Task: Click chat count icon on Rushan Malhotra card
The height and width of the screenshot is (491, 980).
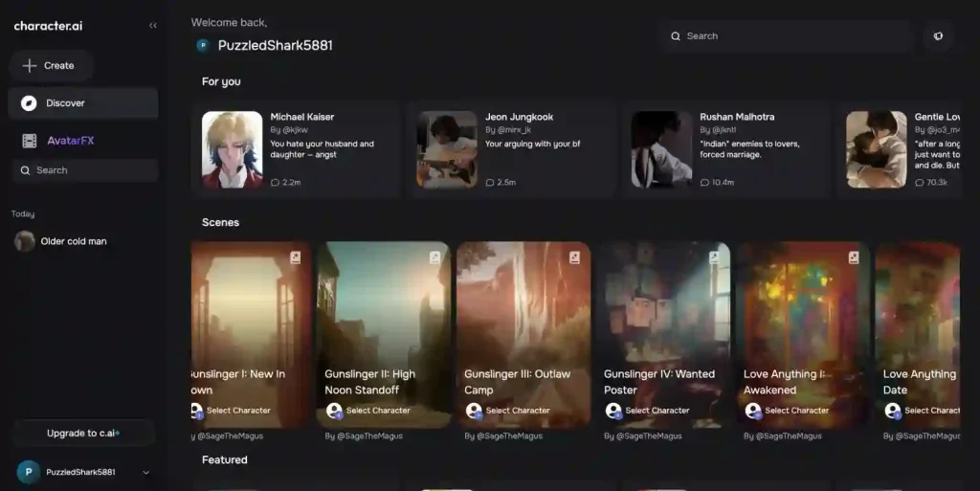Action: tap(704, 183)
